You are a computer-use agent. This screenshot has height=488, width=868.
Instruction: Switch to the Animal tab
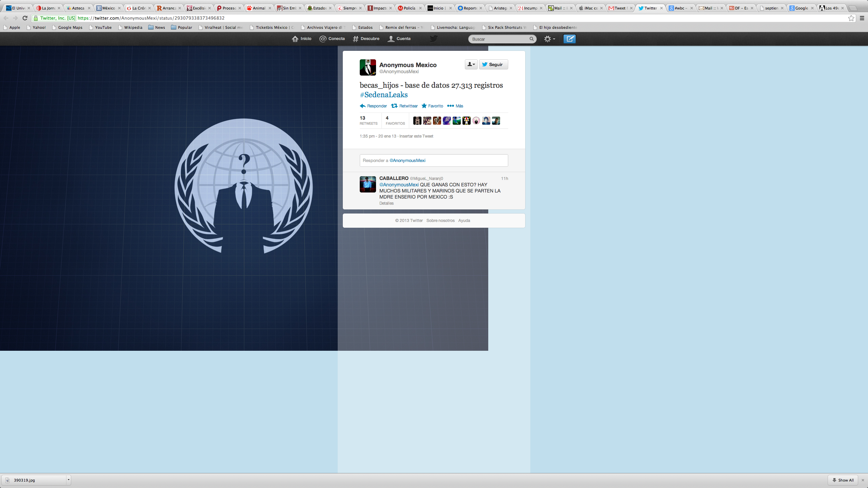259,8
